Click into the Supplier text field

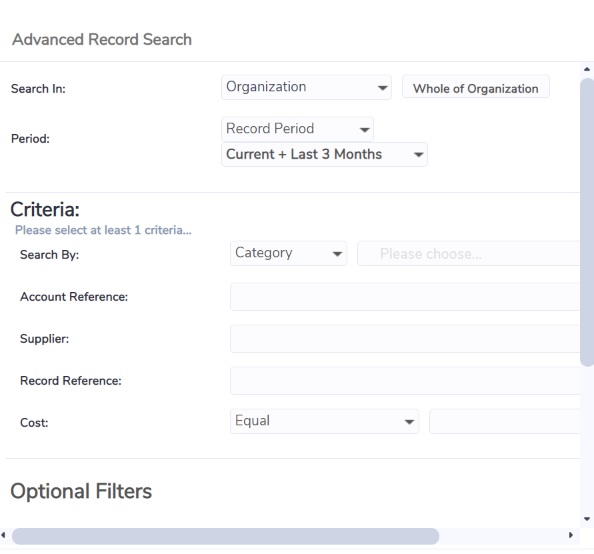tap(405, 339)
